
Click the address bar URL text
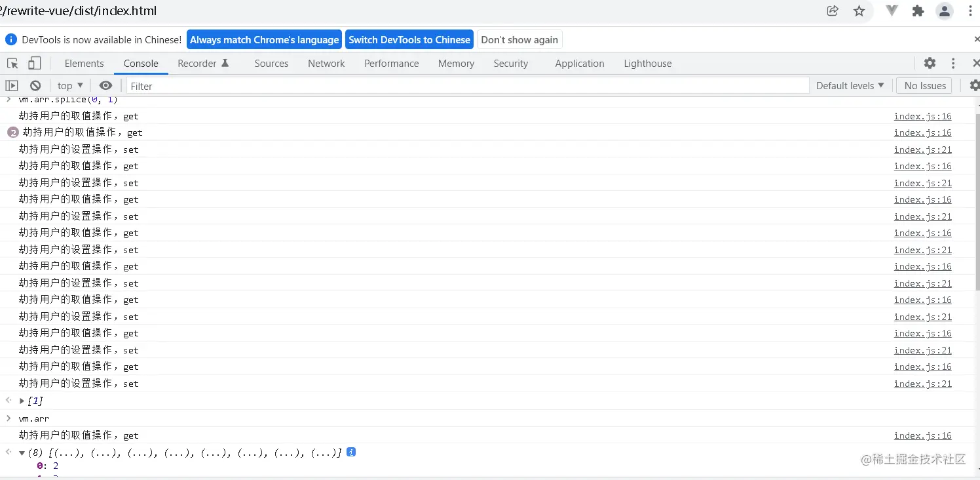[x=80, y=10]
